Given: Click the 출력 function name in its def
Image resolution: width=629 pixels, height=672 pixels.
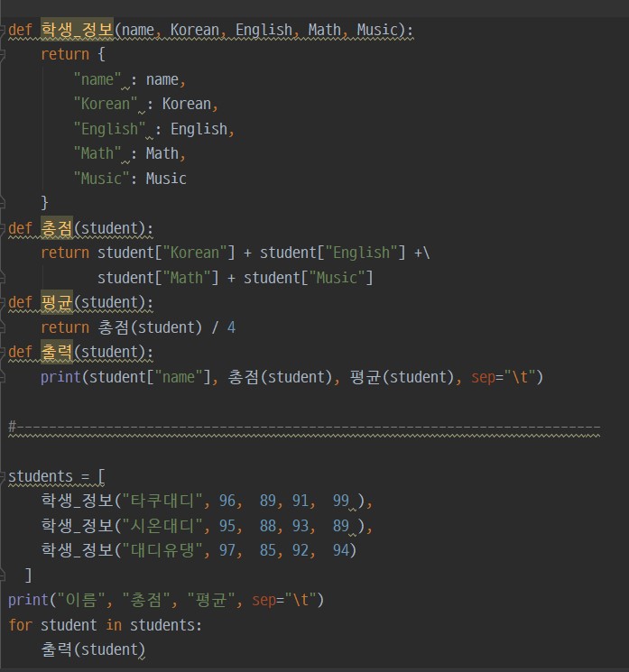Looking at the screenshot, I should click(x=57, y=352).
